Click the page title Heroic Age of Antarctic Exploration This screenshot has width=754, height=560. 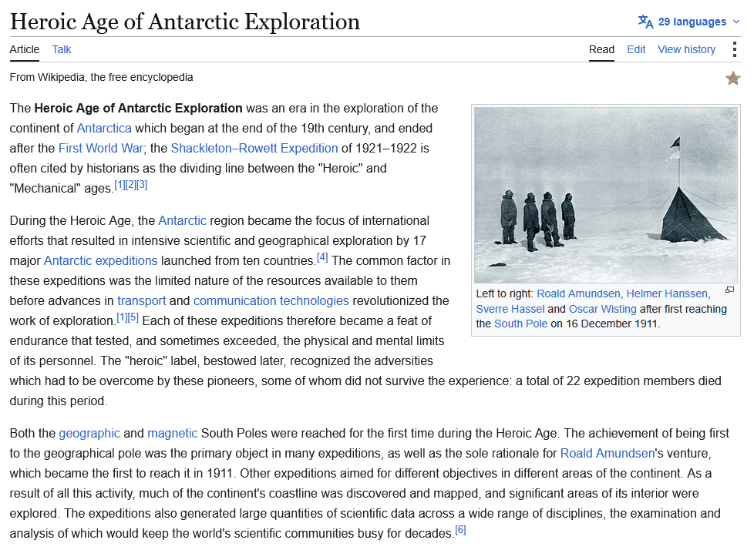tap(185, 22)
